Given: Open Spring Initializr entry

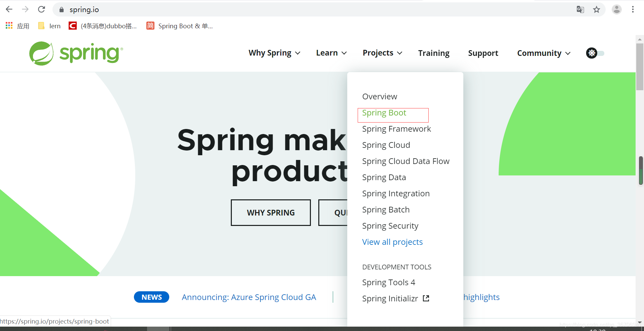Looking at the screenshot, I should (x=390, y=299).
